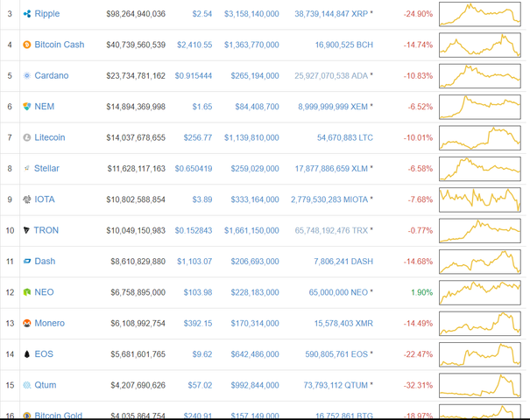Click the Dash logo icon
The height and width of the screenshot is (420, 530).
(x=26, y=262)
